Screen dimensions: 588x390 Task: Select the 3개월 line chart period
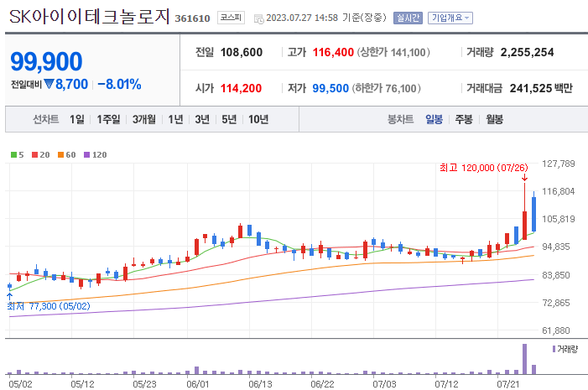coord(144,119)
